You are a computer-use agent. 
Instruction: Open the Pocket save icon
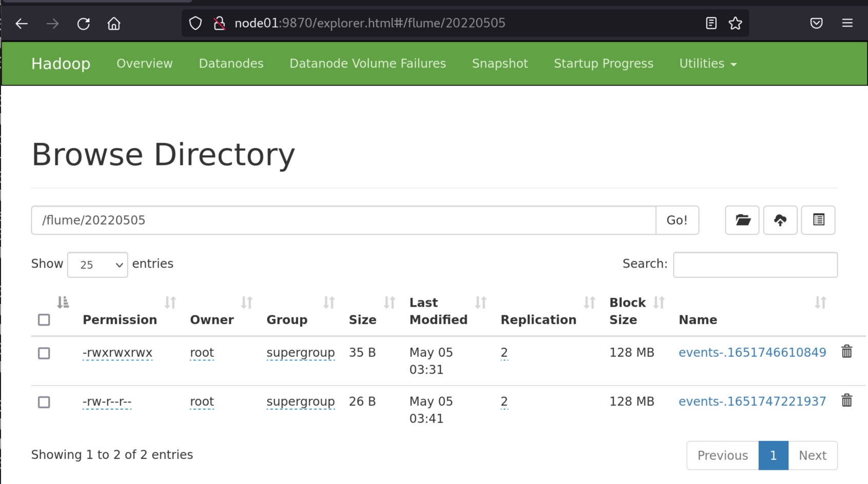pyautogui.click(x=816, y=23)
